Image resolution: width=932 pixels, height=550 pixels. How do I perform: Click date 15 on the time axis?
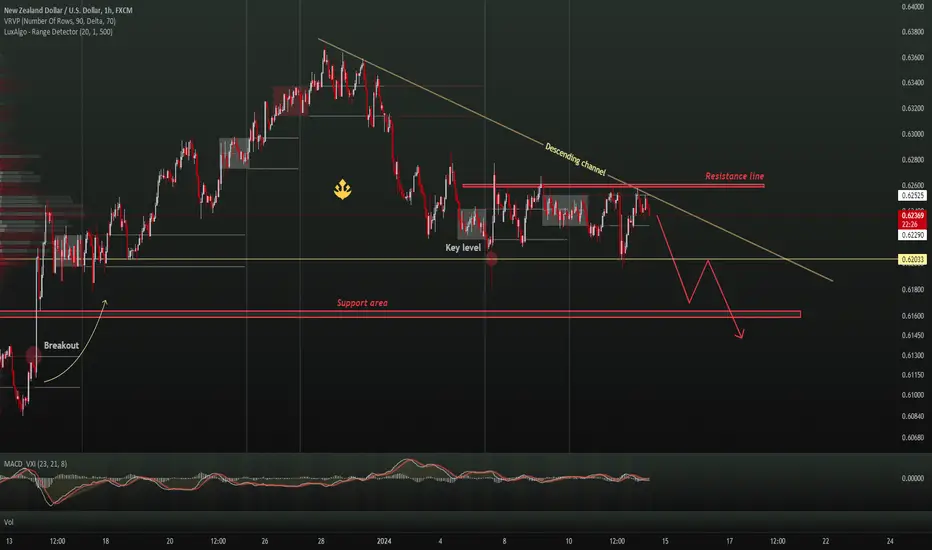click(665, 541)
